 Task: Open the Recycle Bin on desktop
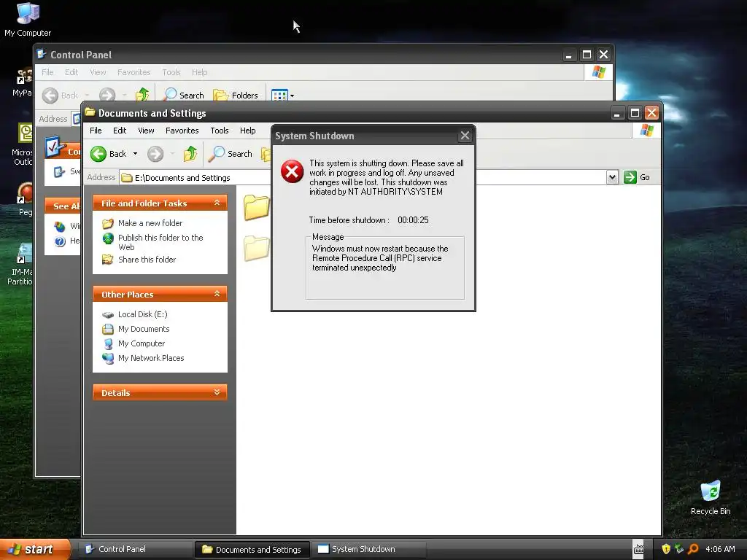[x=711, y=498]
